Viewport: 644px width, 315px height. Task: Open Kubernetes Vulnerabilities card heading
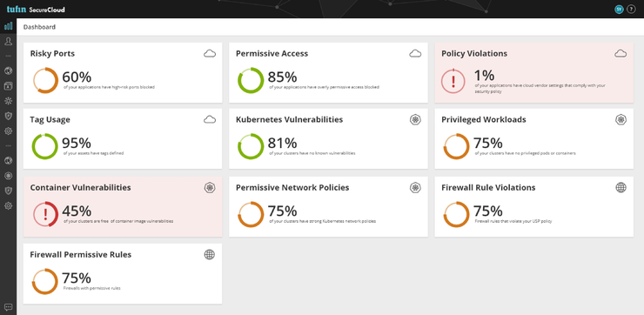click(290, 119)
